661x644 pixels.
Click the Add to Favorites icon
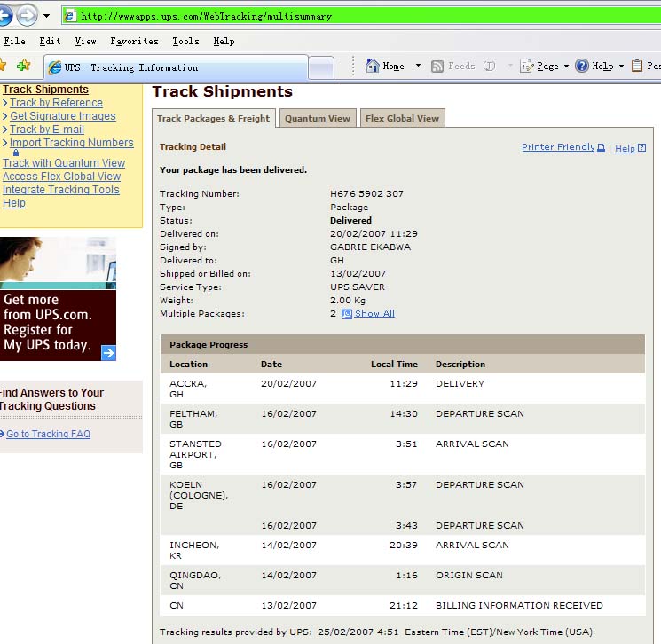tap(23, 66)
